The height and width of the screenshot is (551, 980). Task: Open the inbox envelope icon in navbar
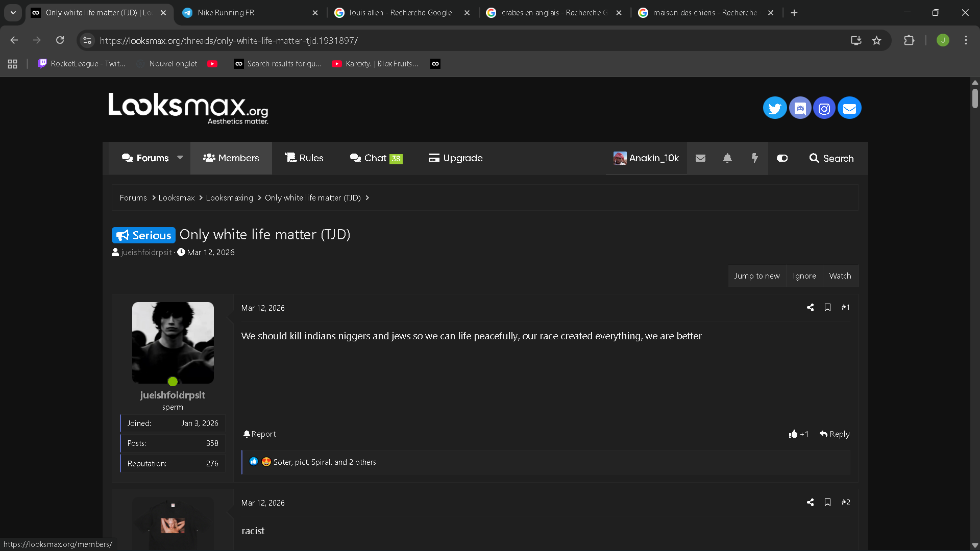click(x=700, y=158)
